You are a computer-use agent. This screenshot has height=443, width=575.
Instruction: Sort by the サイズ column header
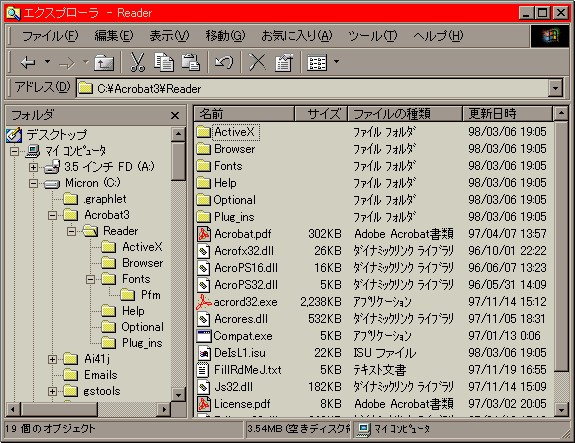(321, 114)
